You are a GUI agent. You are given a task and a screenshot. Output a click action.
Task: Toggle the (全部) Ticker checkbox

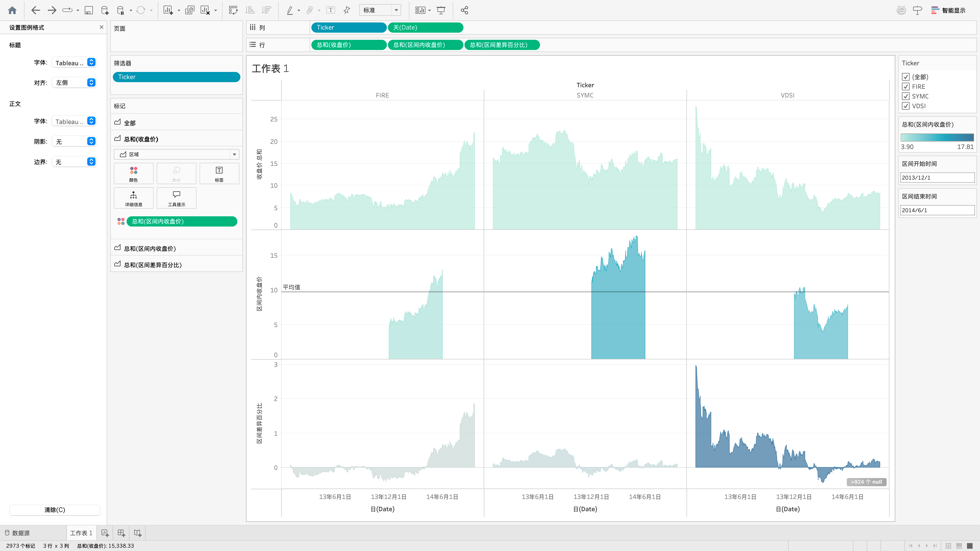[906, 77]
